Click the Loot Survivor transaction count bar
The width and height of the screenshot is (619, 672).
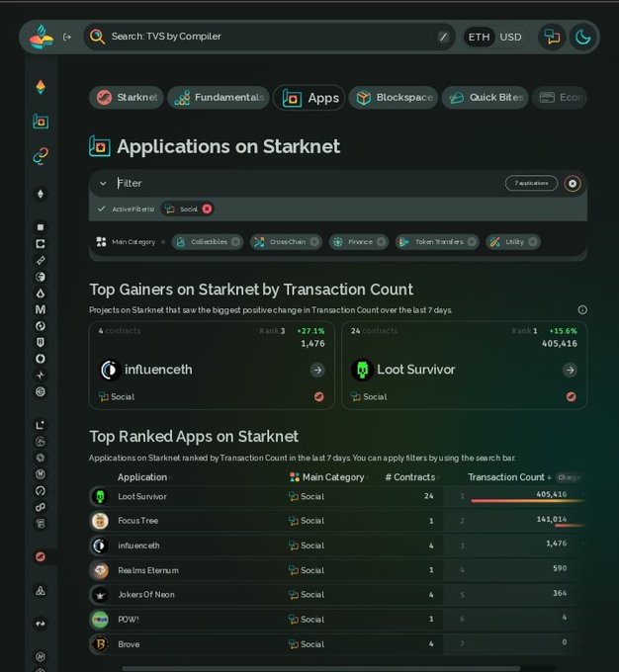[x=528, y=501]
